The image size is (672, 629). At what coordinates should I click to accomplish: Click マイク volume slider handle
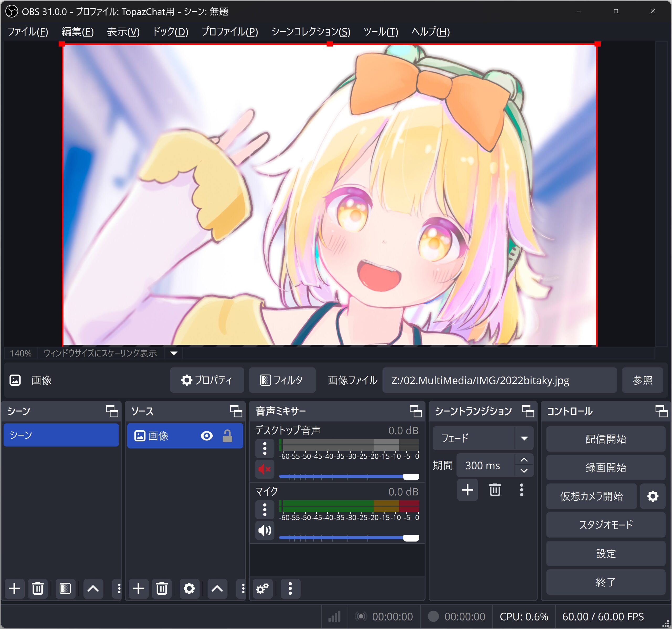(411, 538)
